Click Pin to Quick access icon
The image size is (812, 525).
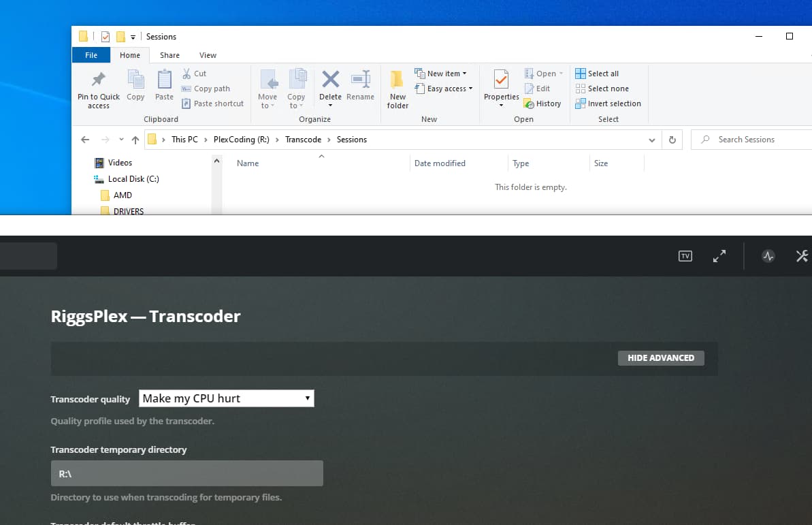pyautogui.click(x=99, y=79)
